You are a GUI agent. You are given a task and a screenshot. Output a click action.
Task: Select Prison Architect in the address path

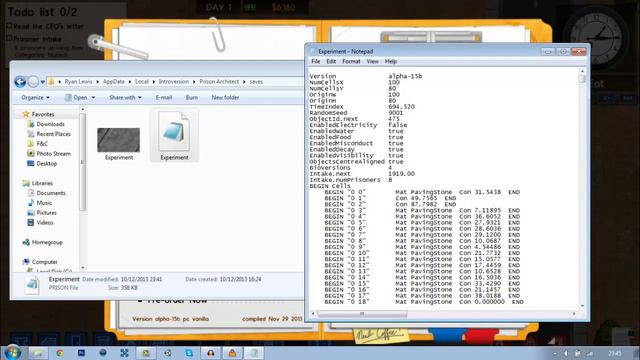219,82
